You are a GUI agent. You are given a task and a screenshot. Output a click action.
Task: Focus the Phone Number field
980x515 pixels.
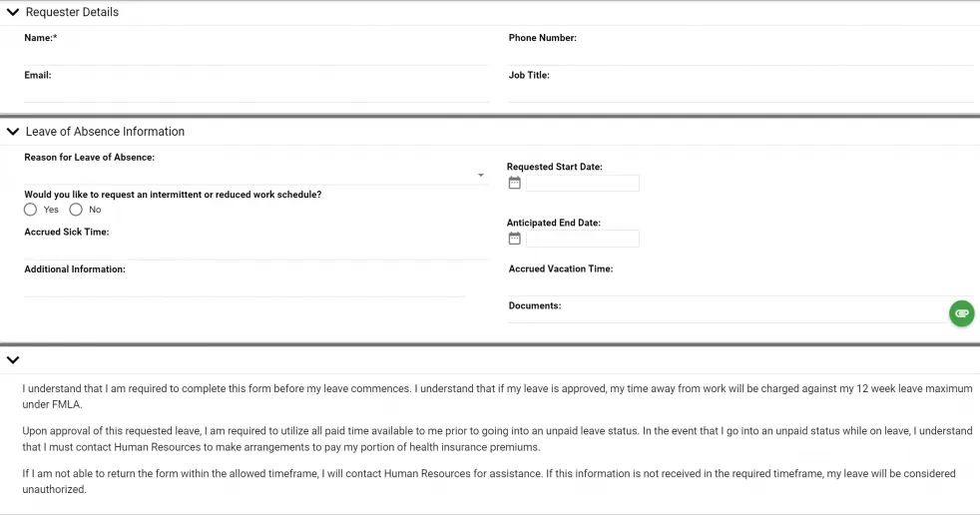pos(740,55)
